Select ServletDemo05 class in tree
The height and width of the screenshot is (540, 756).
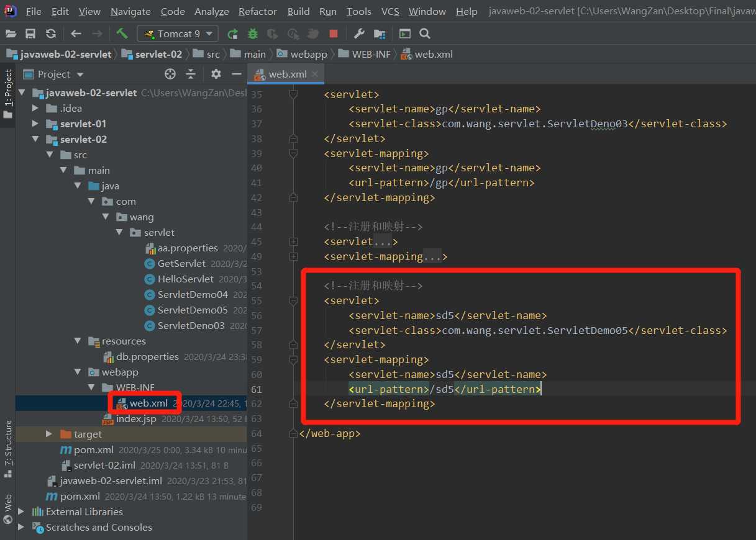point(193,310)
